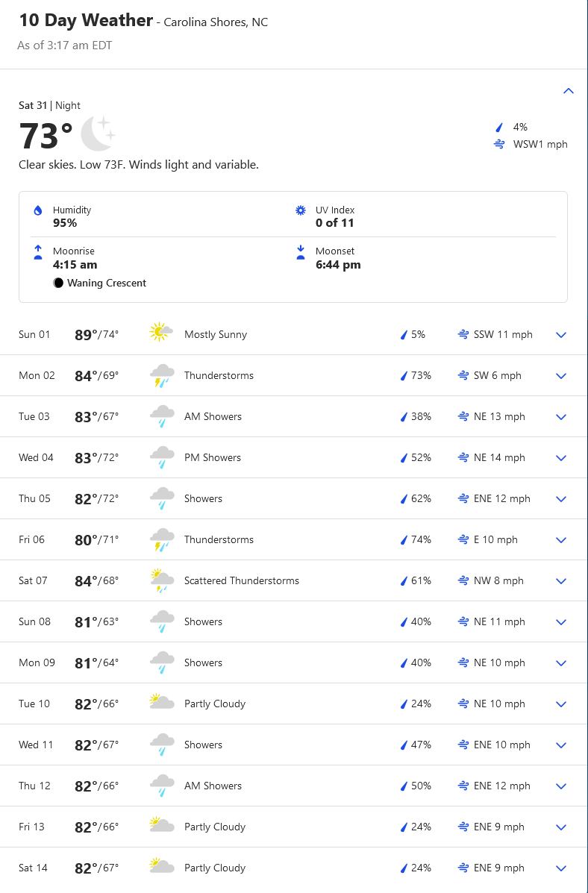
Task: Click the Moonset arrow icon
Action: tap(301, 253)
